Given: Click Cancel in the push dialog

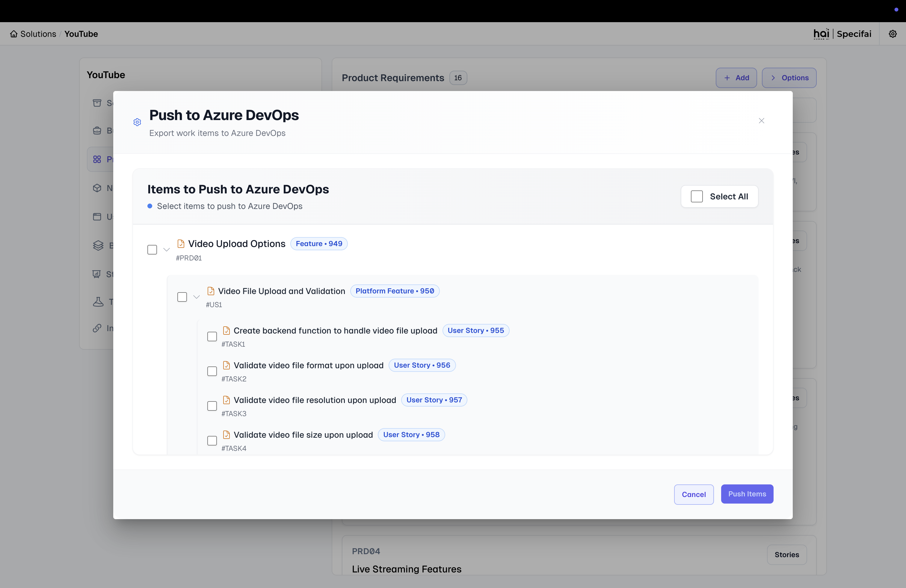Looking at the screenshot, I should click(x=694, y=494).
